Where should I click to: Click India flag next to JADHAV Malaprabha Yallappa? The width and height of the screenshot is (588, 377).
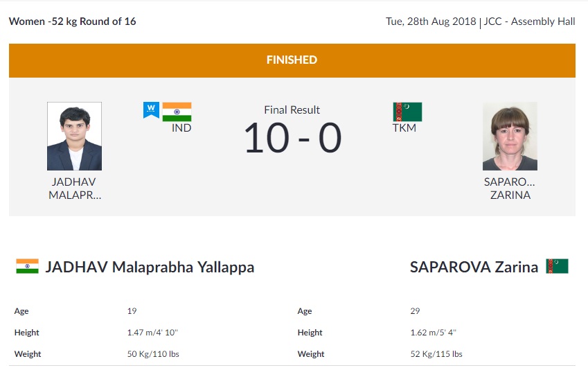pyautogui.click(x=27, y=267)
